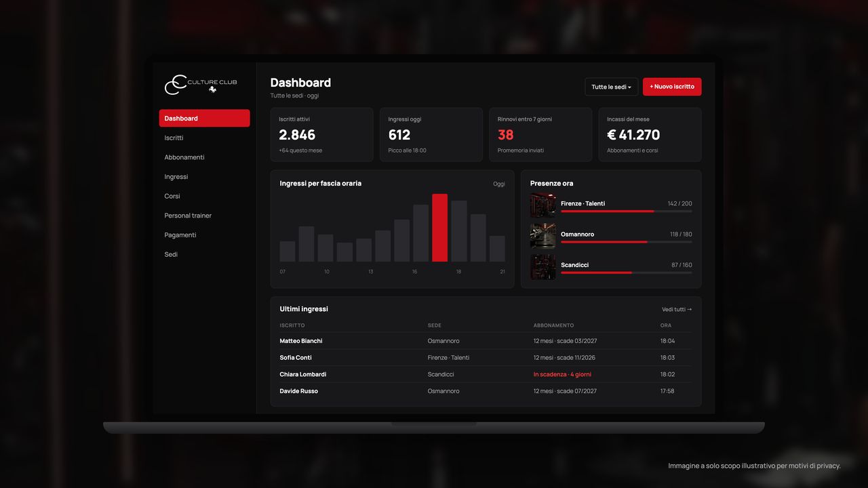The width and height of the screenshot is (868, 488).
Task: Click the highlighted red chart bar
Action: tap(439, 228)
